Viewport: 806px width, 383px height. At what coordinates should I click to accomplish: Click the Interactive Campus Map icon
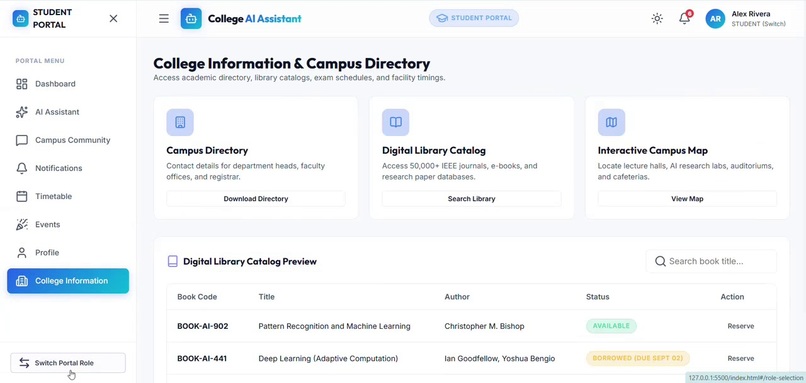tap(611, 122)
